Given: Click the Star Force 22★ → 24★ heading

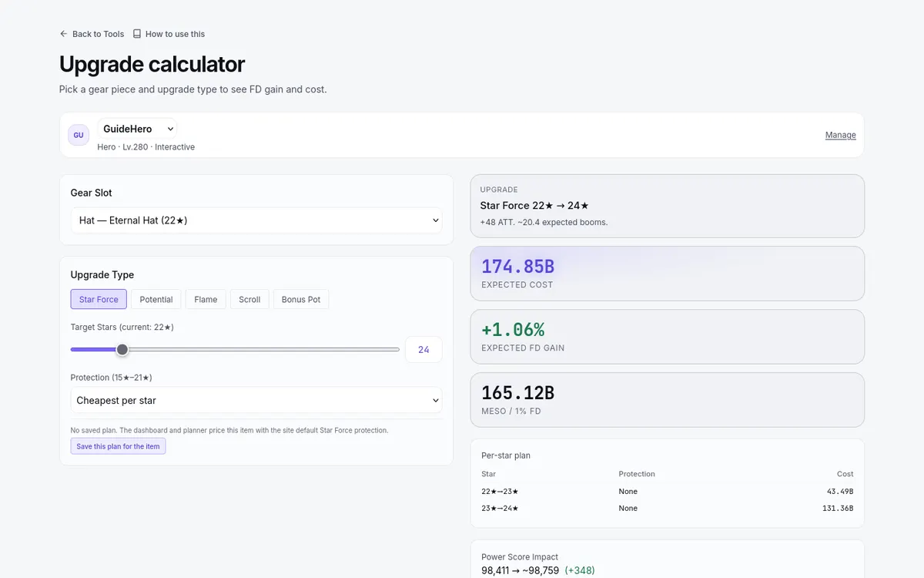Looking at the screenshot, I should point(534,206).
